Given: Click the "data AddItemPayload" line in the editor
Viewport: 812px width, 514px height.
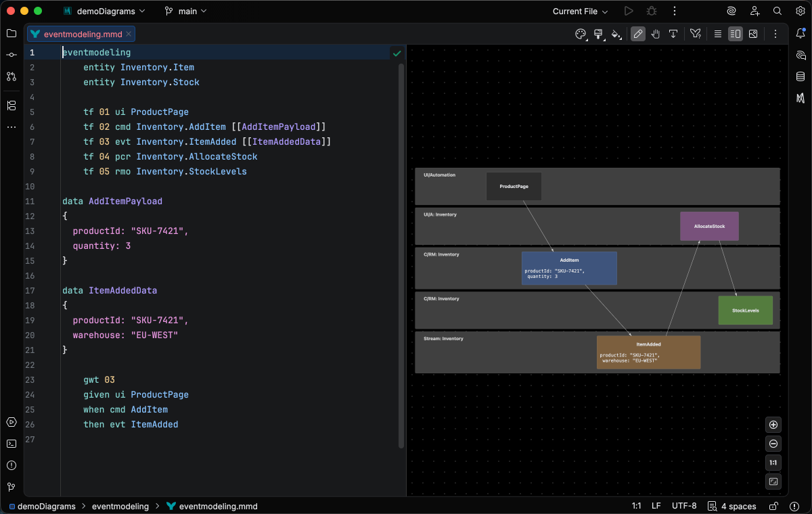Looking at the screenshot, I should tap(112, 202).
